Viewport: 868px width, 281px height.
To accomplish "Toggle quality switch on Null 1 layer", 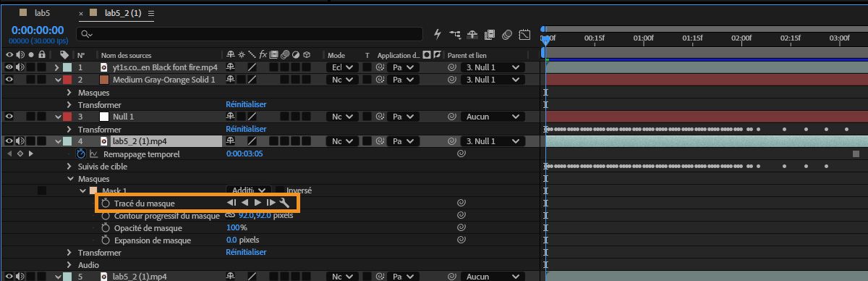I will [x=252, y=117].
